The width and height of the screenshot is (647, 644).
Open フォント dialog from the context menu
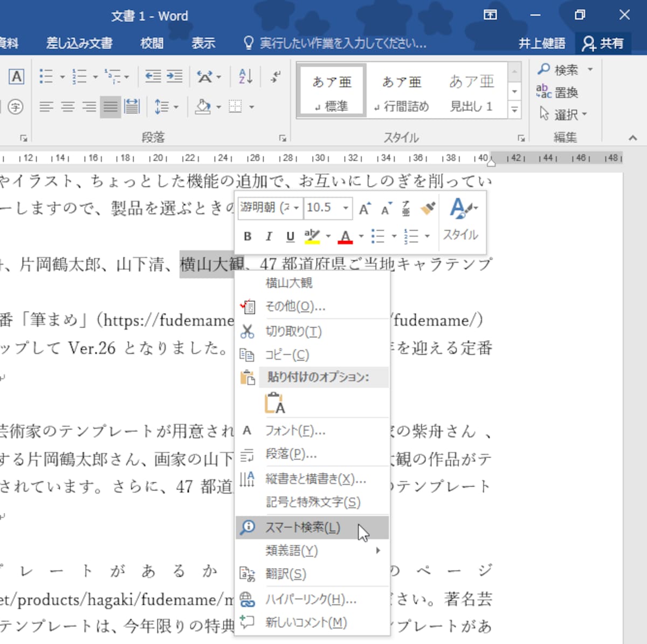pyautogui.click(x=312, y=431)
